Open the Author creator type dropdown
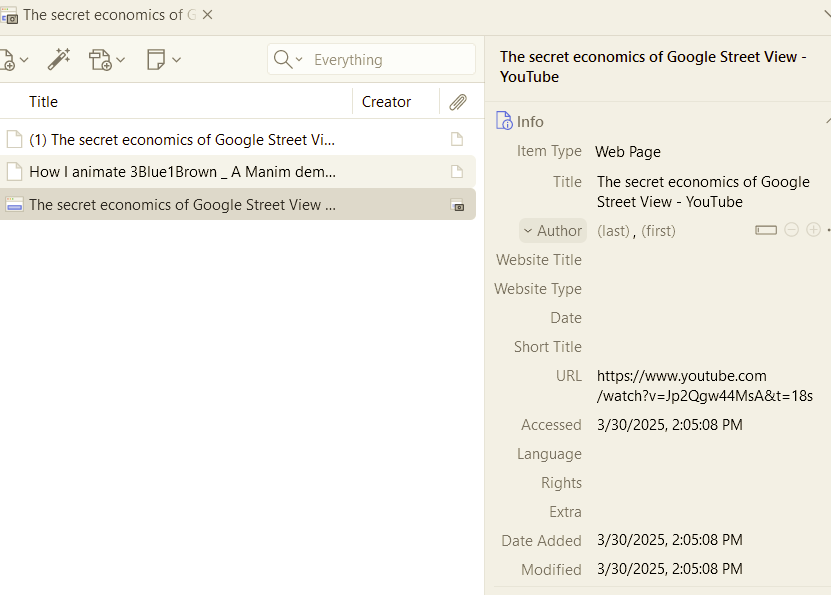Image resolution: width=831 pixels, height=595 pixels. pyautogui.click(x=553, y=230)
